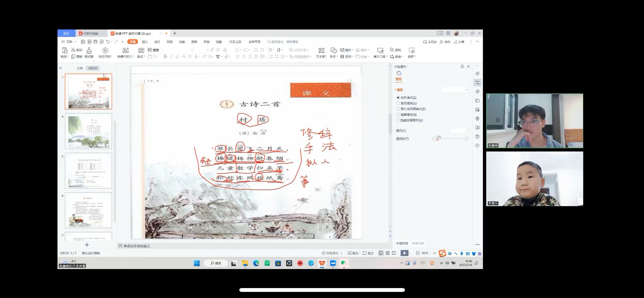Select slide 4 thumbnail
Viewport: 644px width, 298px height.
click(x=89, y=131)
